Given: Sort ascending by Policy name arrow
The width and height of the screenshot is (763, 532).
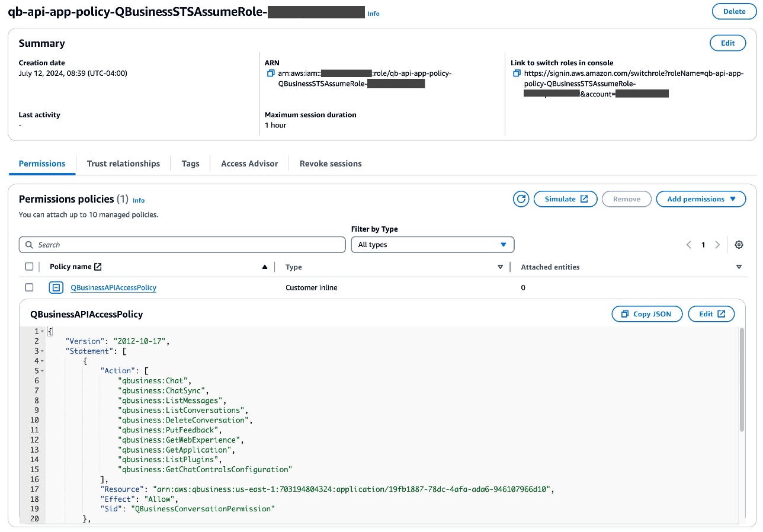Looking at the screenshot, I should [x=265, y=267].
